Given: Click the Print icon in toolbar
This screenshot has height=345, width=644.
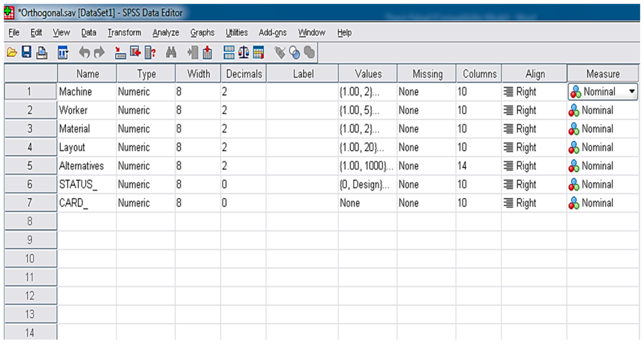Looking at the screenshot, I should 42,53.
